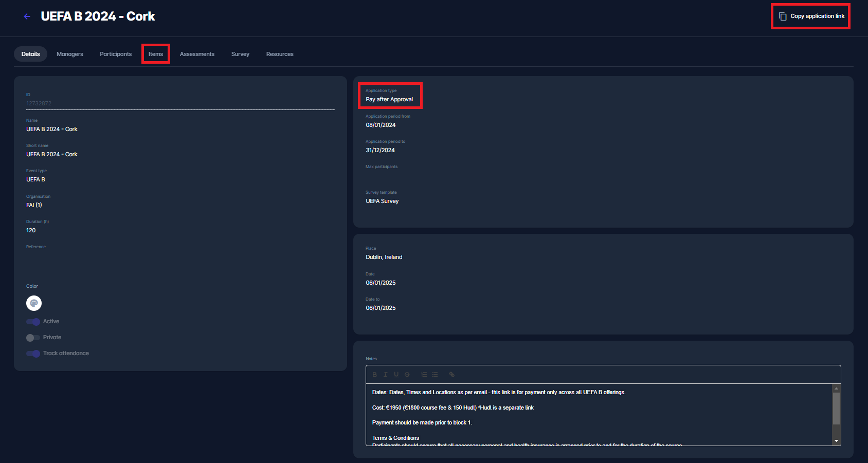Disable the Track attendance switch
This screenshot has height=463, width=868.
pyautogui.click(x=33, y=354)
